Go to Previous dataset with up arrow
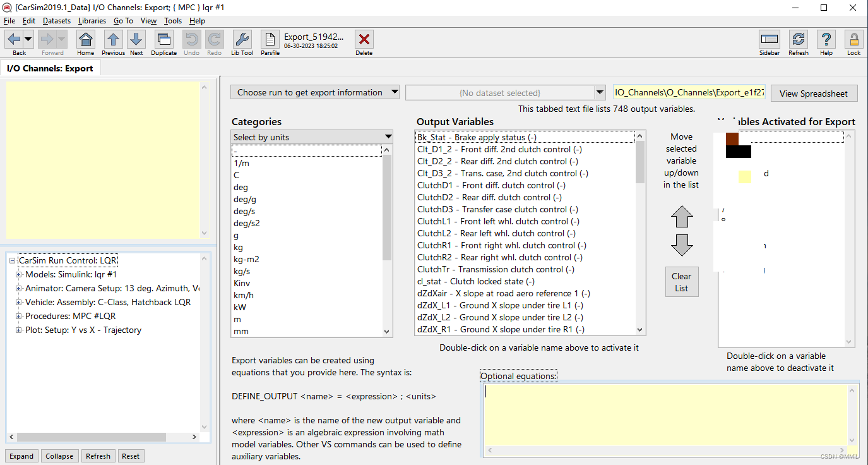Viewport: 868px width, 465px height. coord(113,40)
